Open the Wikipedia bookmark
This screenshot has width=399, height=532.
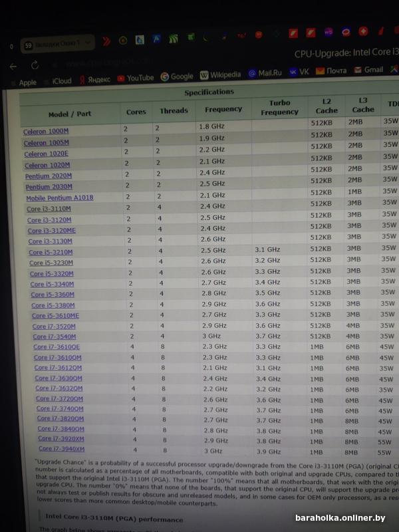(x=221, y=75)
